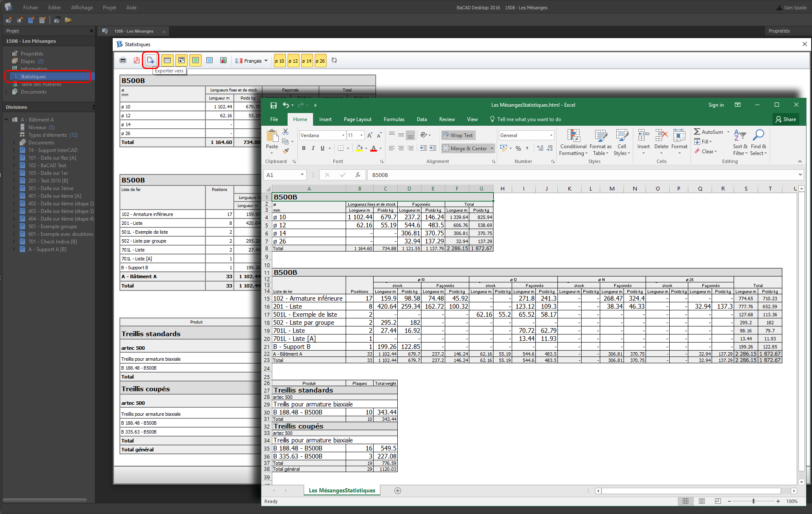Click Wrap Text button
The image size is (812, 514).
click(x=458, y=135)
